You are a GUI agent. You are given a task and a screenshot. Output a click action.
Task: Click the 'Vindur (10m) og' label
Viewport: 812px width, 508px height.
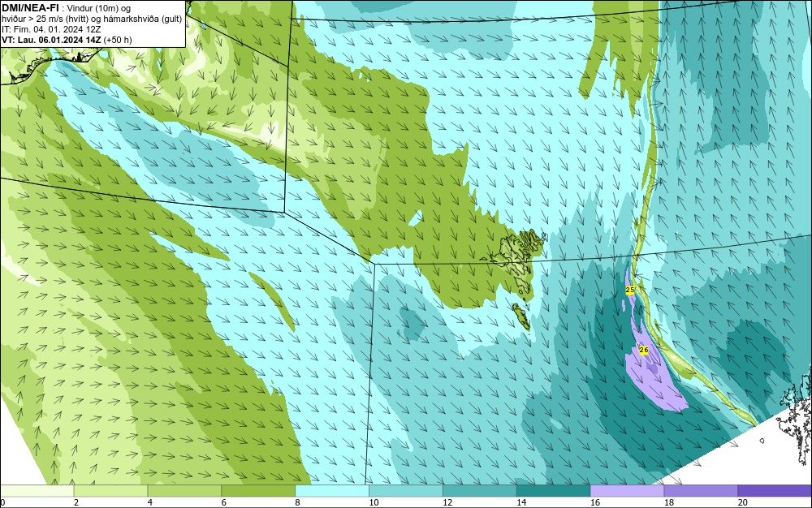(x=99, y=8)
